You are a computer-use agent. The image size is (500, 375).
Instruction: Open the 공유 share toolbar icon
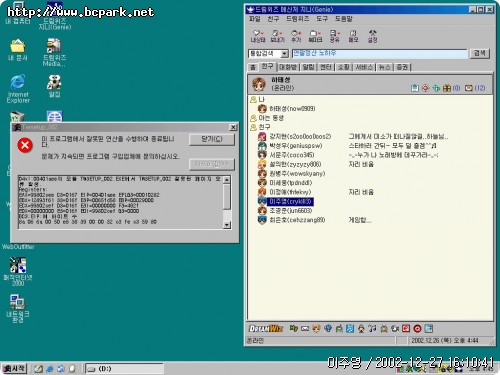334,36
